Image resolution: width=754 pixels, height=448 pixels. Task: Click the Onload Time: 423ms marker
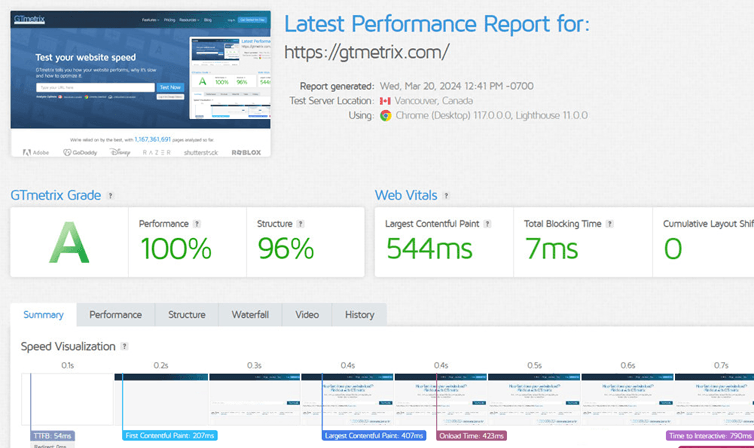pos(469,436)
